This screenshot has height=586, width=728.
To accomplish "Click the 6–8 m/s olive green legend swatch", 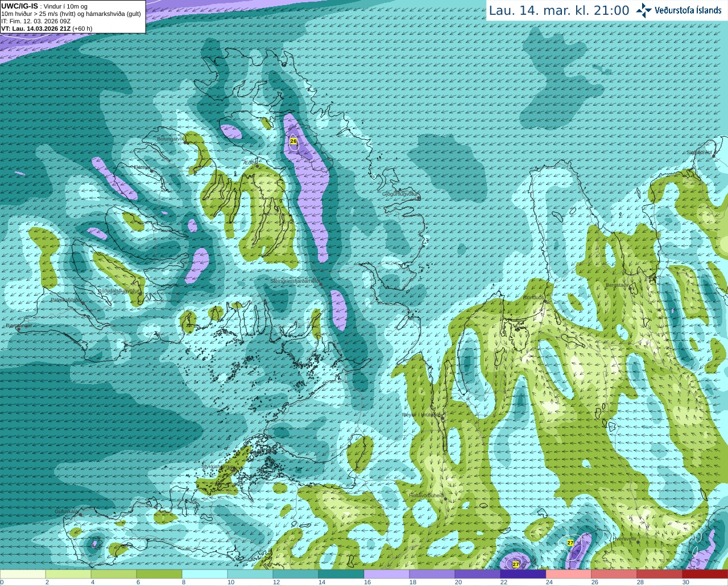I will pos(159,574).
